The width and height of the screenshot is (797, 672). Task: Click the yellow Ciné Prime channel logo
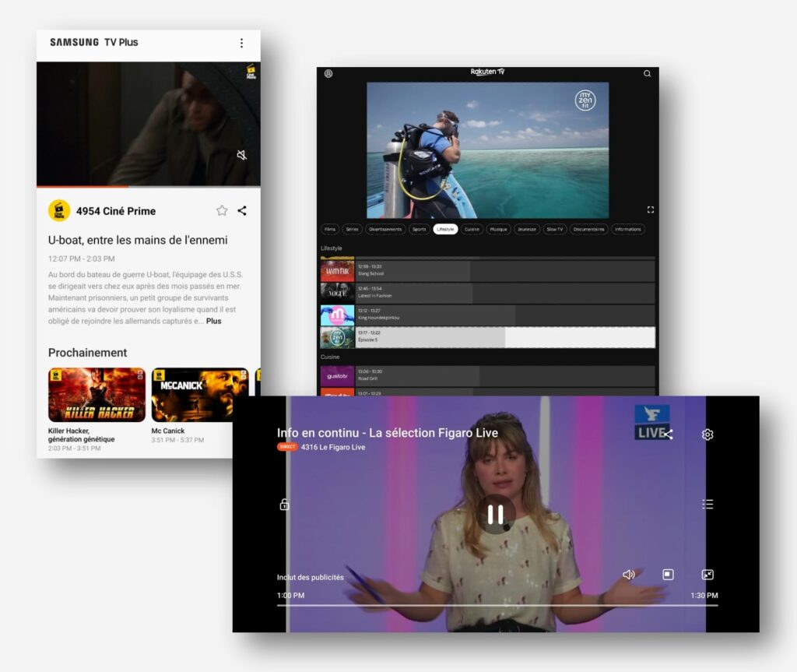(x=59, y=210)
